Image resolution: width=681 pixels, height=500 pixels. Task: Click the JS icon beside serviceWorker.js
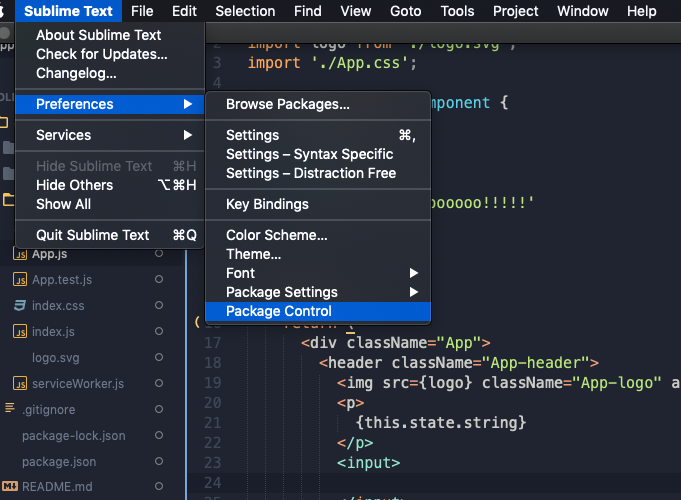(x=20, y=384)
